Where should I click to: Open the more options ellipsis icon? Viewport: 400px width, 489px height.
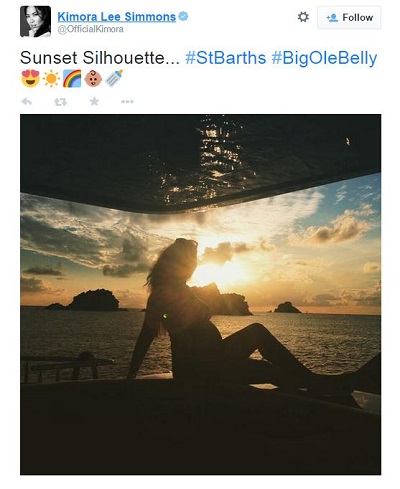click(x=127, y=101)
